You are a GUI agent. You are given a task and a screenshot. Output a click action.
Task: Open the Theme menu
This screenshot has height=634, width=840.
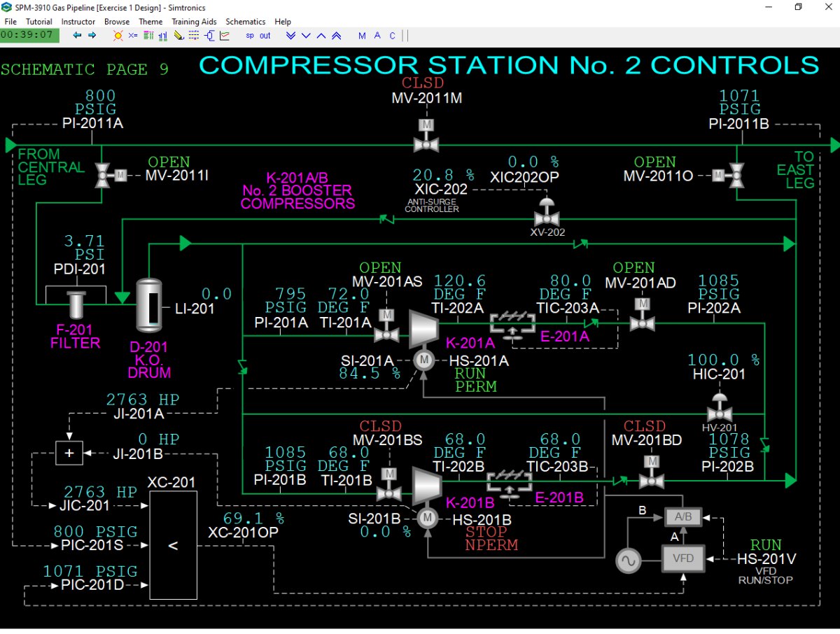pos(150,22)
